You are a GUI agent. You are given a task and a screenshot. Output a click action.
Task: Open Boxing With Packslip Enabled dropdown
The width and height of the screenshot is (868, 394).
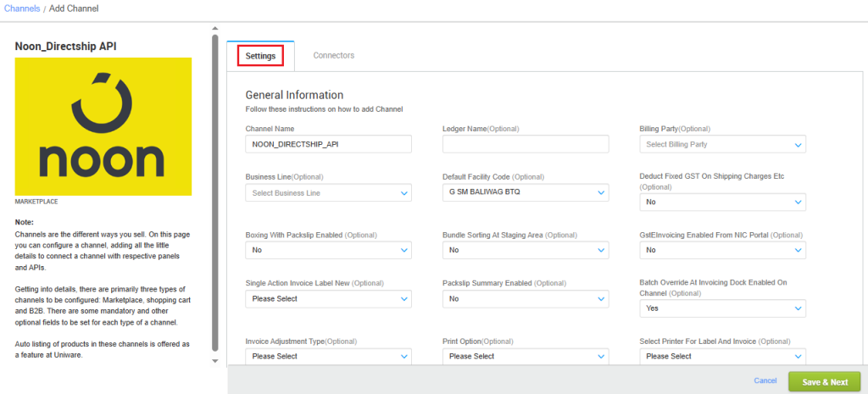pyautogui.click(x=329, y=250)
